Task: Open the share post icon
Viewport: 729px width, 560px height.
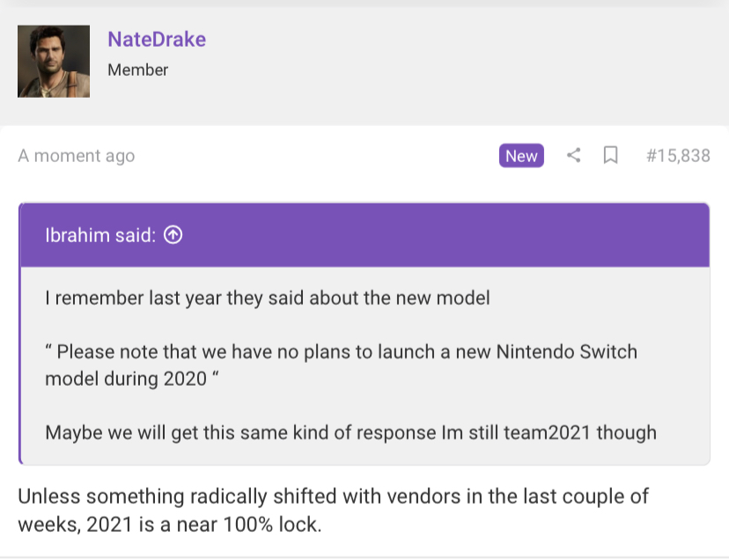Action: (574, 155)
